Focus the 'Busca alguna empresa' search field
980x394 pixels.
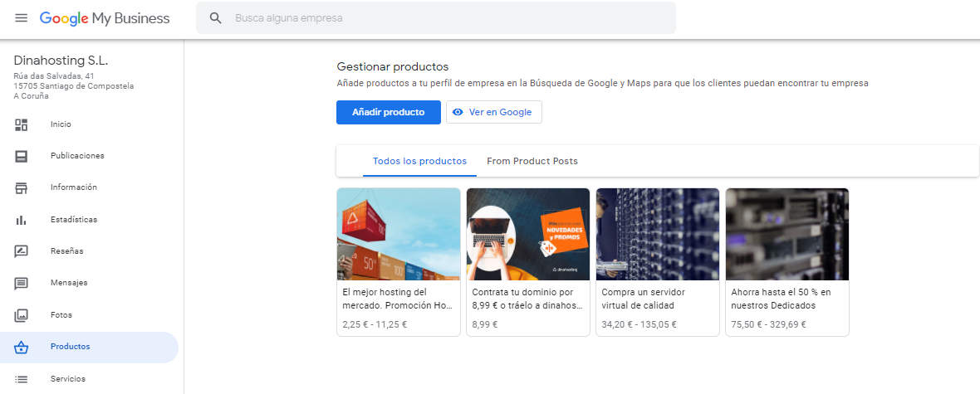click(x=436, y=18)
